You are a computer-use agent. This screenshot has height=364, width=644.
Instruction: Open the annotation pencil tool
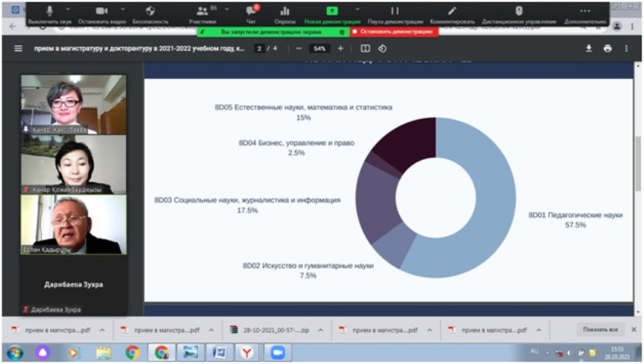(452, 11)
